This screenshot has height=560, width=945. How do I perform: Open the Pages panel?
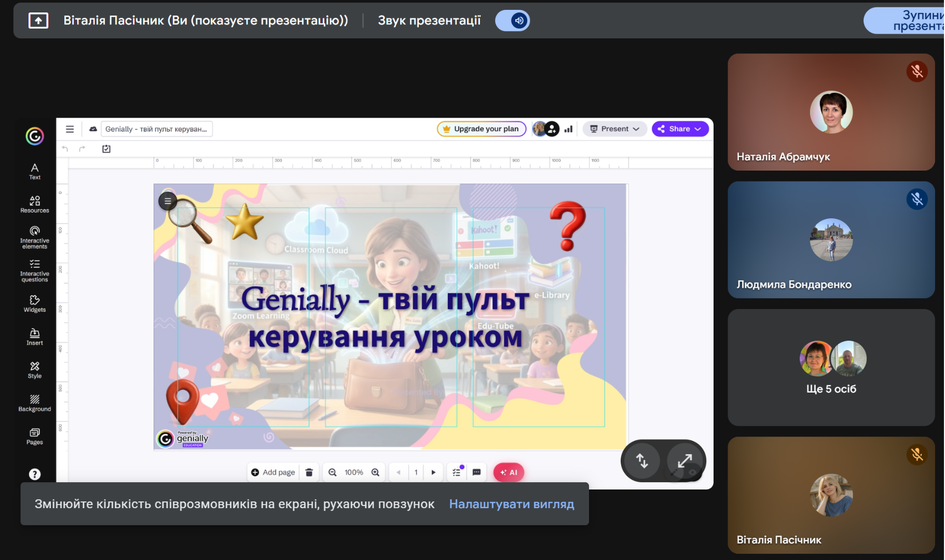[34, 436]
